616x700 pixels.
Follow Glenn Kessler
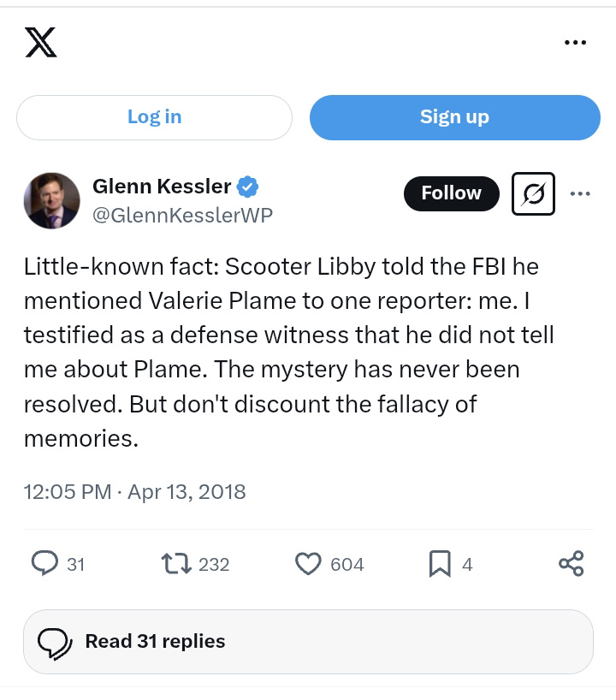pyautogui.click(x=451, y=193)
